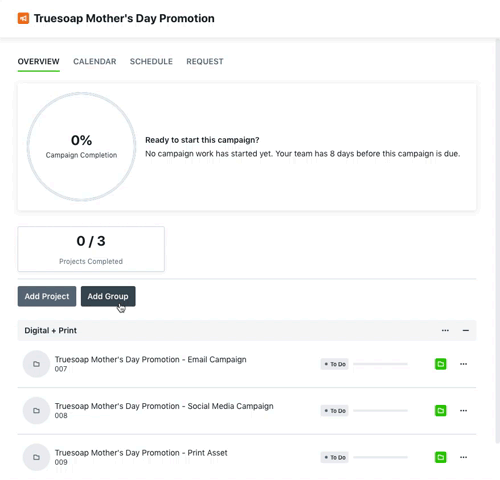Open the more options menu for Email Campaign
This screenshot has width=500, height=480.
coord(463,364)
